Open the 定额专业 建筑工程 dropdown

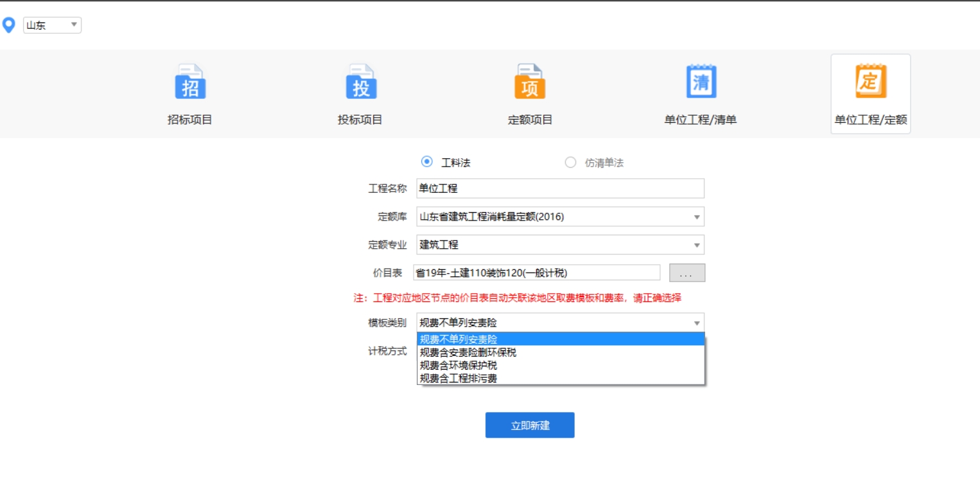[x=560, y=245]
